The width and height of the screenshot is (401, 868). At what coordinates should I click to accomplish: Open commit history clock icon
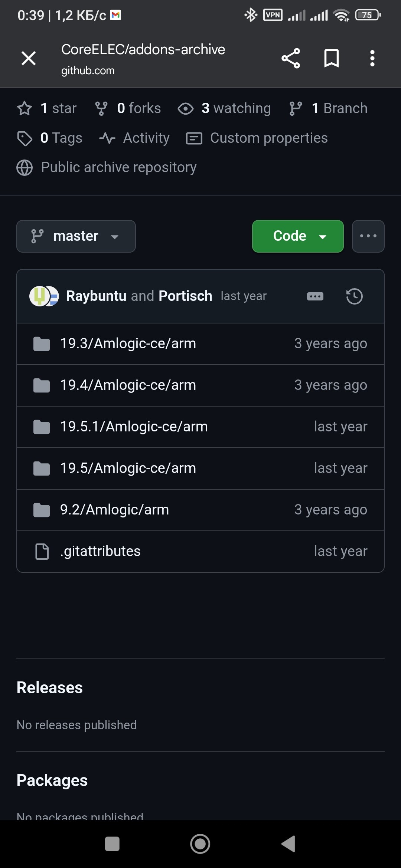(x=354, y=296)
